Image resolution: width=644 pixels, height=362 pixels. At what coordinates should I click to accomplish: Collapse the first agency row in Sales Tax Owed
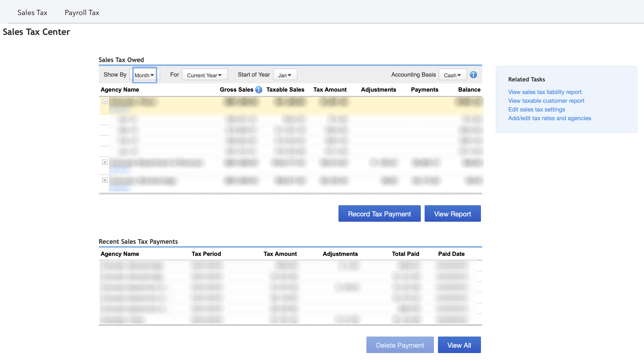coord(105,101)
